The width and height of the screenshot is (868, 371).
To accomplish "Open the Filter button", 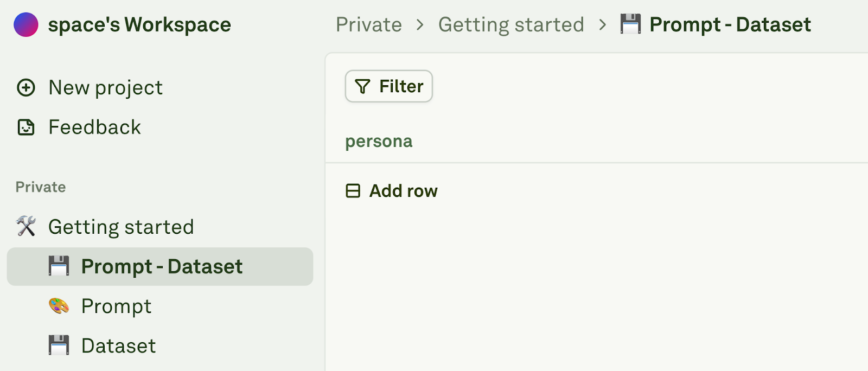I will click(389, 86).
